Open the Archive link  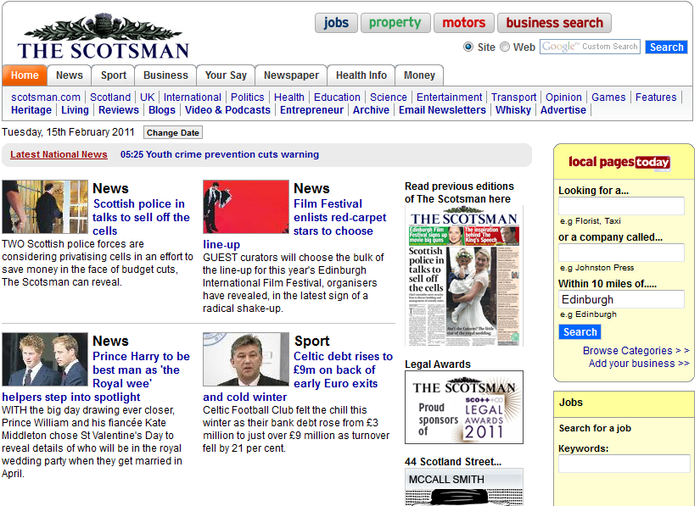(371, 110)
